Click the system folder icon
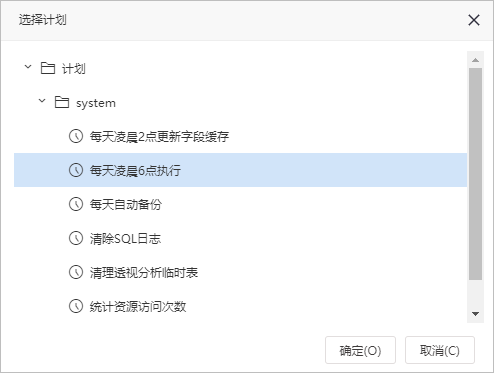This screenshot has height=373, width=494. pos(62,102)
